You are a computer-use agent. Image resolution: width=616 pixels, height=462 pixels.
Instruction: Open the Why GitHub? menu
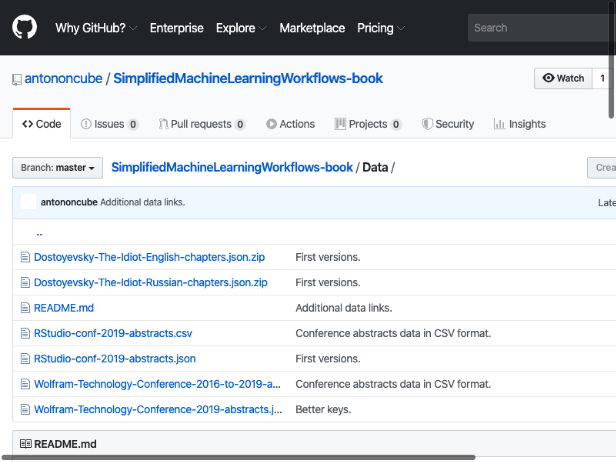96,28
